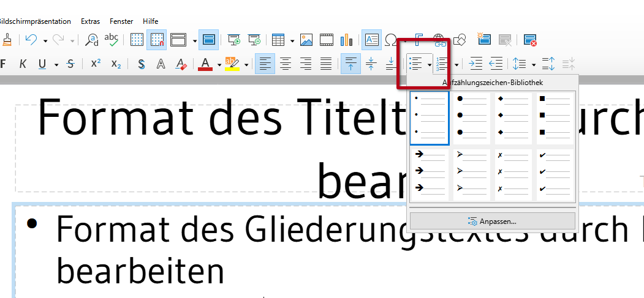644x298 pixels.
Task: Undo the last action
Action: tap(31, 40)
